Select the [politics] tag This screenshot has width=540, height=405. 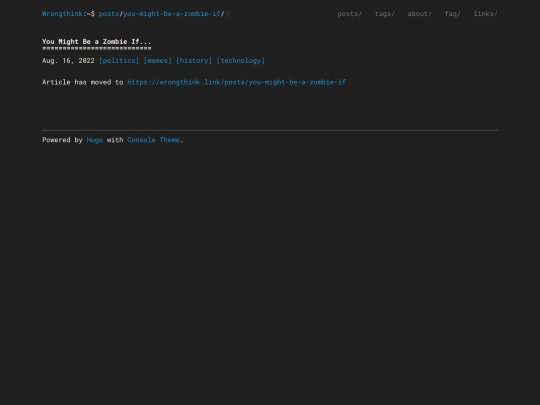119,61
